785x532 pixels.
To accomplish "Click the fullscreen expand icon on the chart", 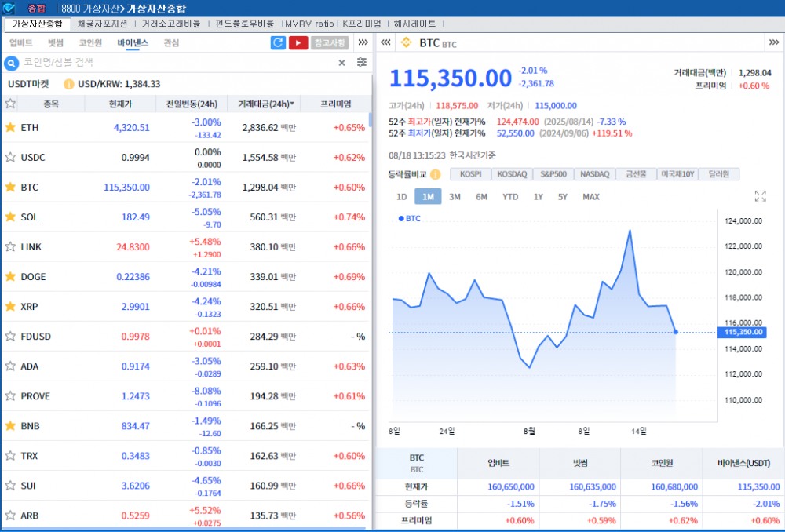I will point(760,197).
